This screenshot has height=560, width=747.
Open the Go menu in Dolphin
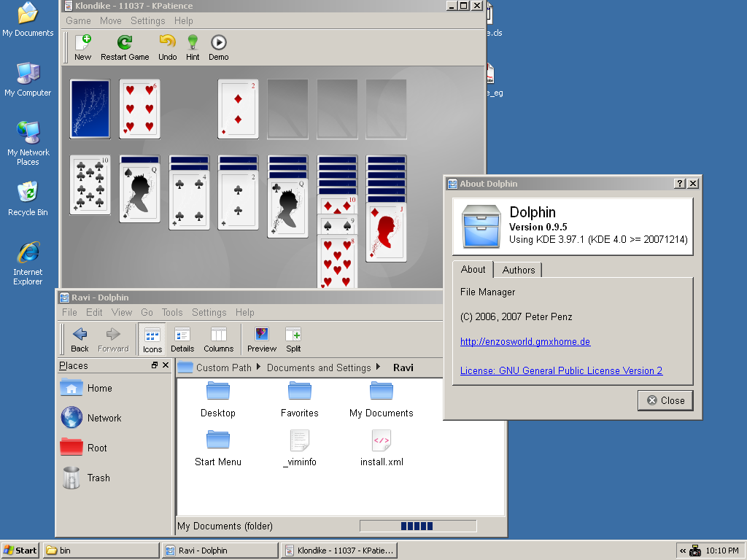point(147,312)
